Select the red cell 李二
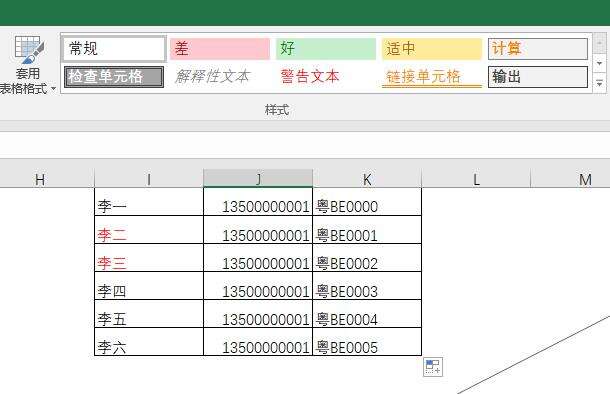 point(149,229)
